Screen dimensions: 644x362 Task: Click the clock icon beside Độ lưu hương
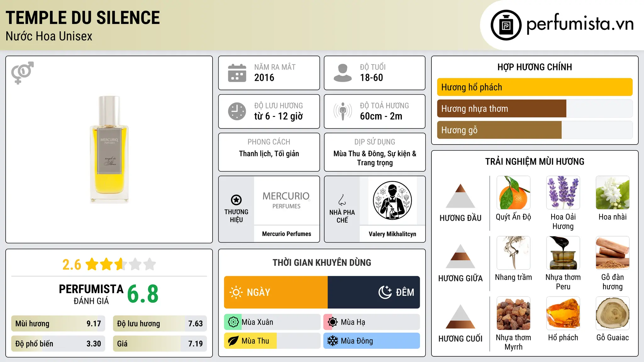click(237, 111)
